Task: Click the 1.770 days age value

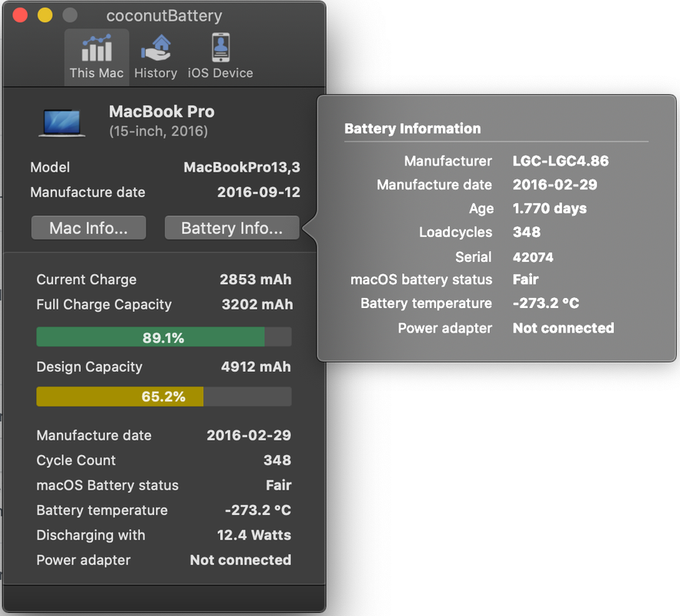Action: (x=549, y=209)
